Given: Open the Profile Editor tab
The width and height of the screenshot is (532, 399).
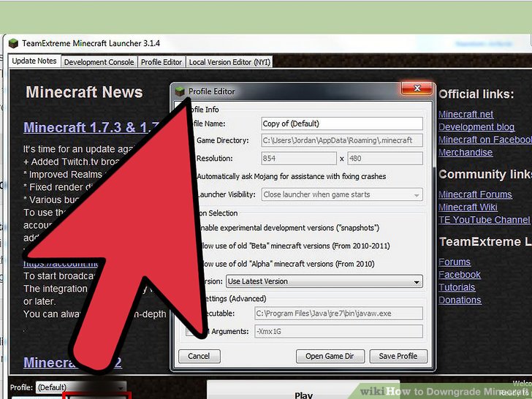Looking at the screenshot, I should [x=161, y=62].
